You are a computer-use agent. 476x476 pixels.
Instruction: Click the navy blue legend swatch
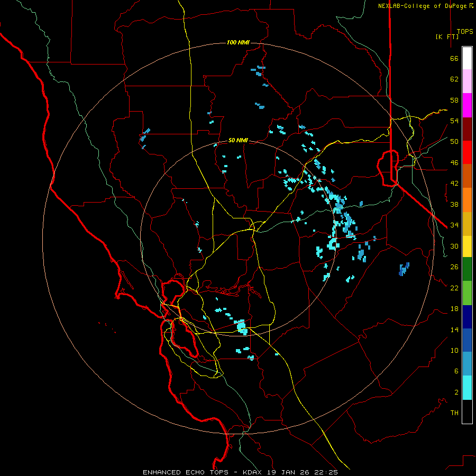pos(467,317)
